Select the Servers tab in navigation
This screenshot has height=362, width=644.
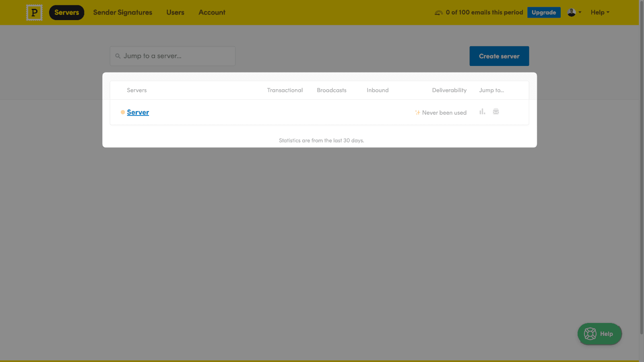tap(66, 12)
